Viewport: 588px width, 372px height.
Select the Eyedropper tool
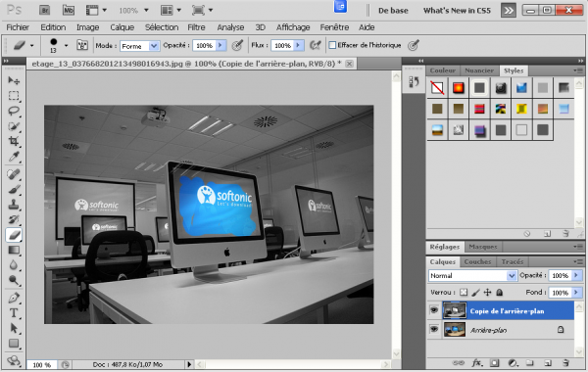pos(14,157)
